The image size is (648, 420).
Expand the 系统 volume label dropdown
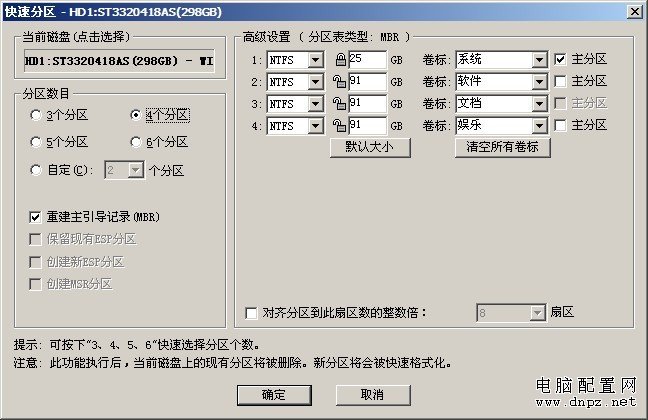click(539, 60)
